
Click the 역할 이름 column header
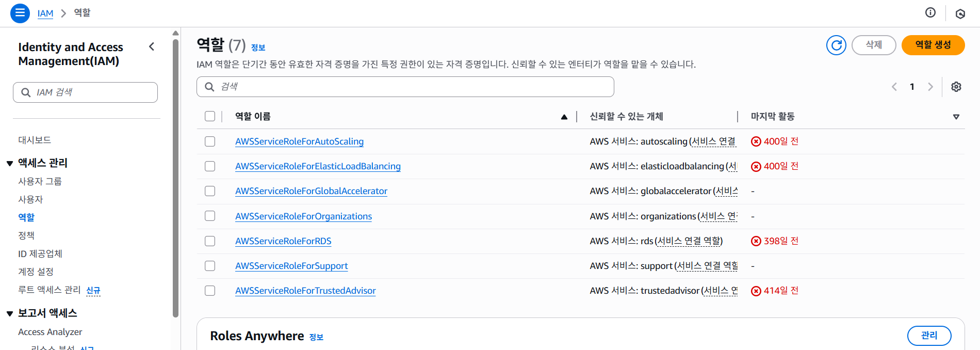(253, 116)
